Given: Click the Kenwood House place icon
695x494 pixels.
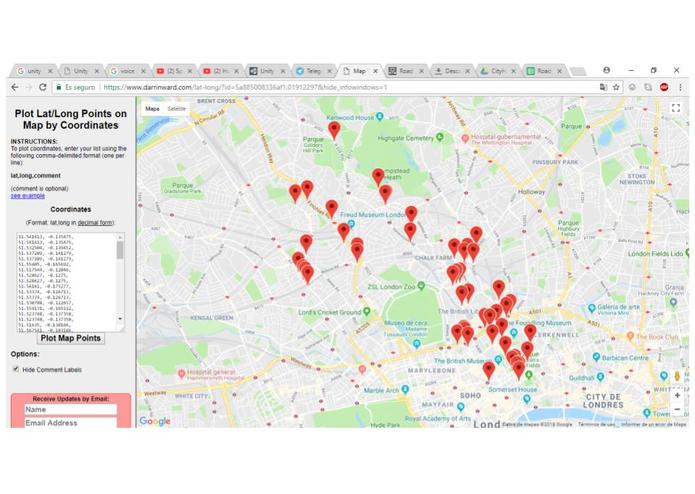Looking at the screenshot, I should click(x=379, y=117).
